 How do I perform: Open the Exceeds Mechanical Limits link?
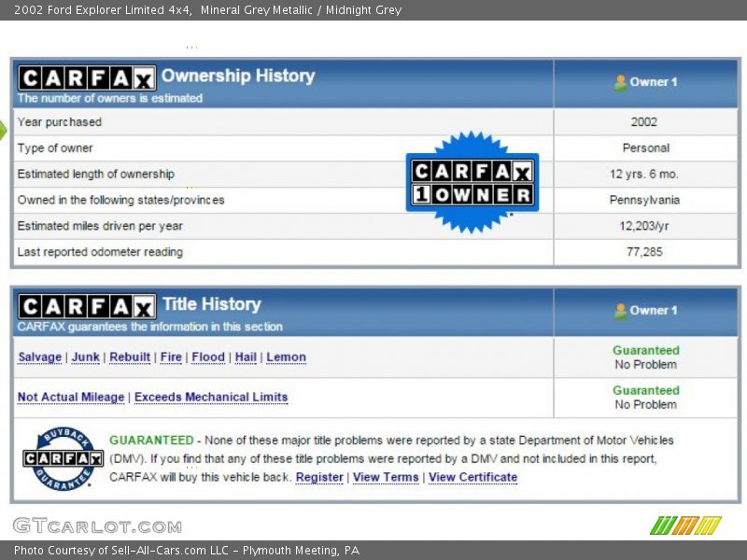point(211,398)
